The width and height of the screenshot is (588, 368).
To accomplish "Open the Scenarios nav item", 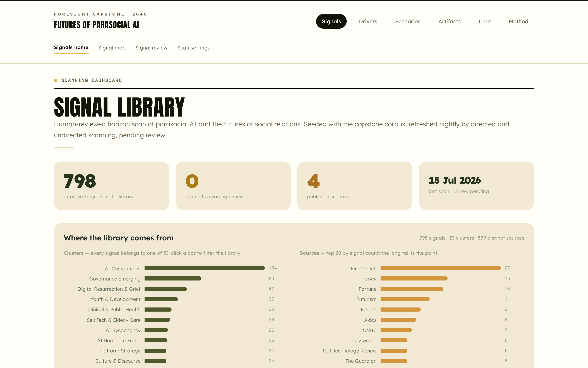I will point(408,21).
